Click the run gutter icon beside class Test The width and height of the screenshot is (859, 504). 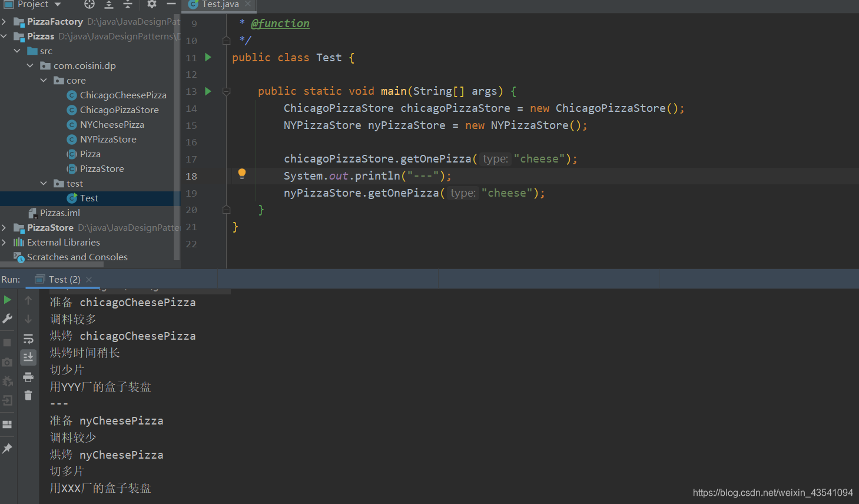(x=208, y=58)
